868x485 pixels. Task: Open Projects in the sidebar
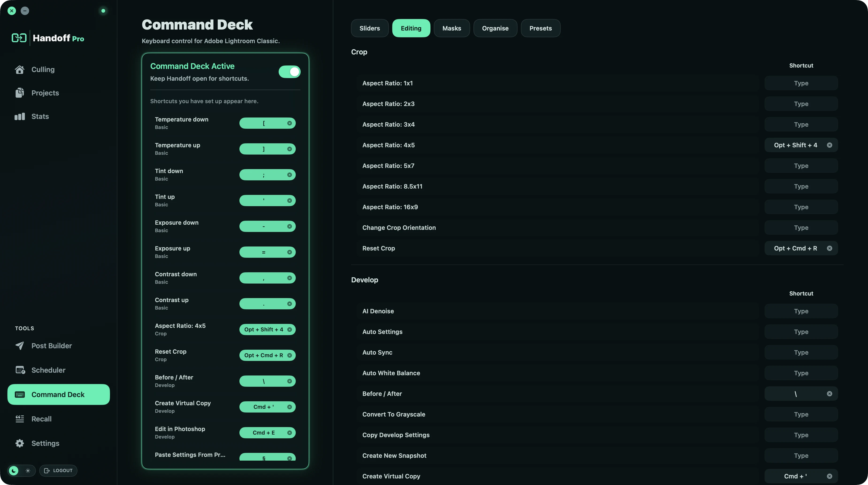click(x=45, y=93)
